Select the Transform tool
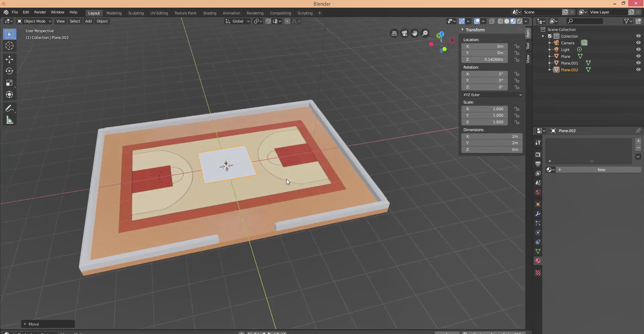 (9, 95)
